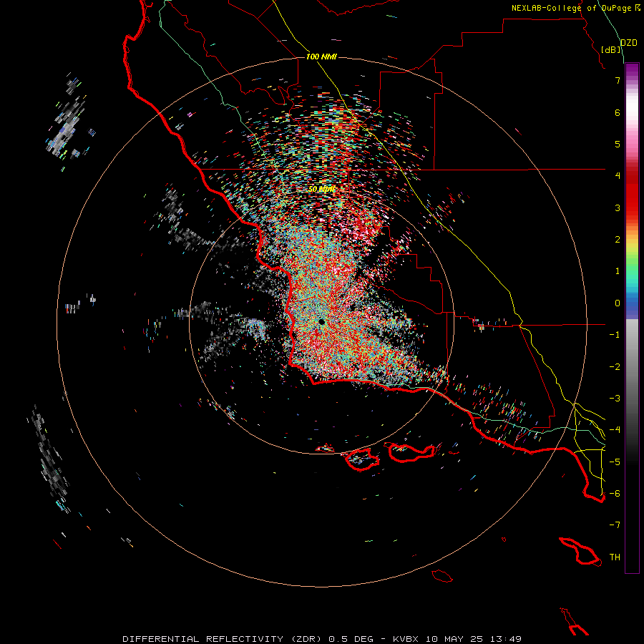Click the DZD color scale title
Screen dimensions: 644x644
click(628, 43)
